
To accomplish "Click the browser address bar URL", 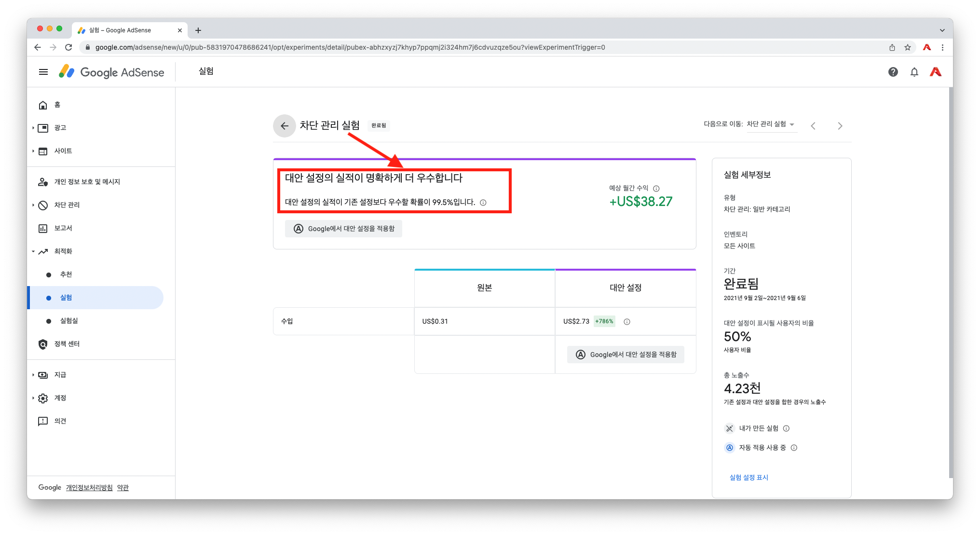I will [350, 47].
